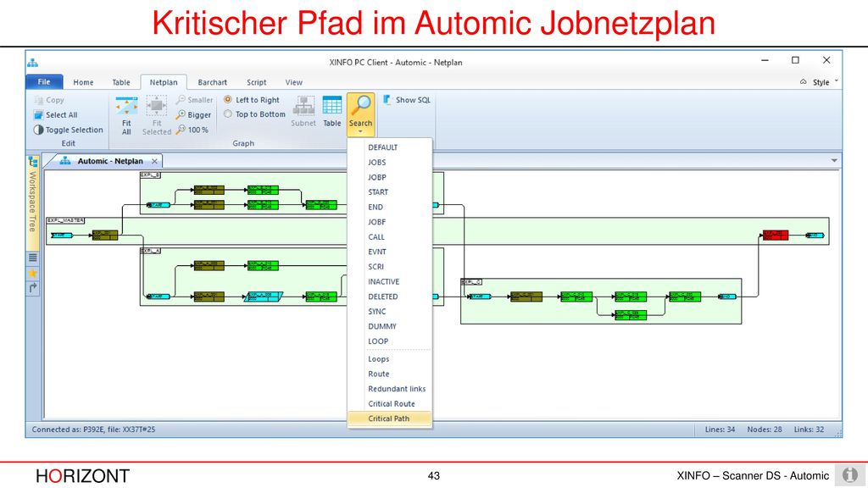Collapse the ribbon with the caret button
Screen dimensions: 868x488
pyautogui.click(x=804, y=82)
